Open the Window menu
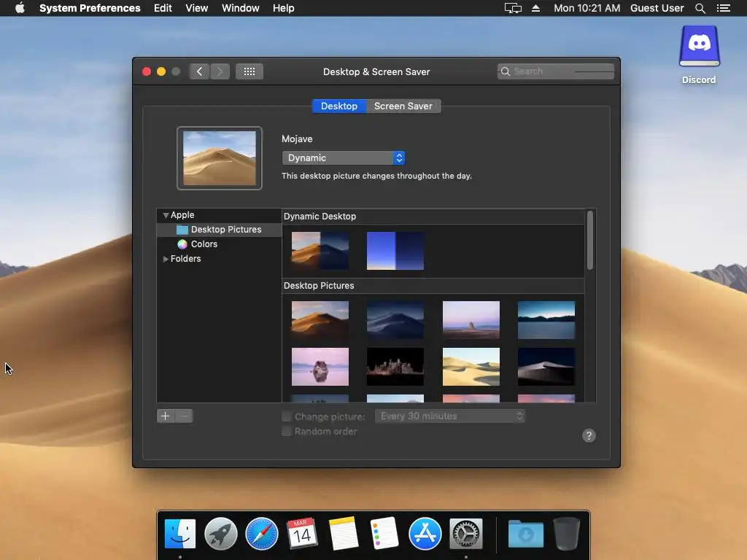This screenshot has width=747, height=560. (x=240, y=8)
